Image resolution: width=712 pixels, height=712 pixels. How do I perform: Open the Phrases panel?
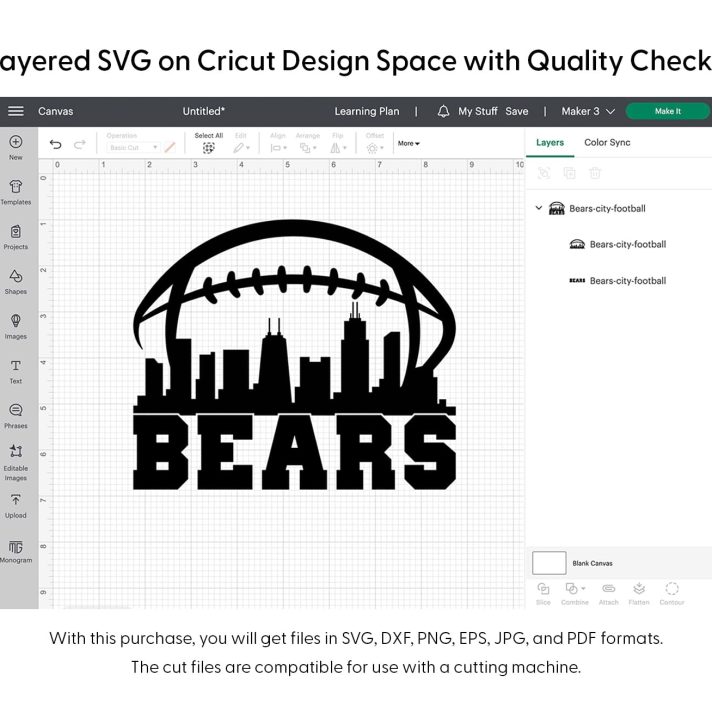click(x=16, y=416)
